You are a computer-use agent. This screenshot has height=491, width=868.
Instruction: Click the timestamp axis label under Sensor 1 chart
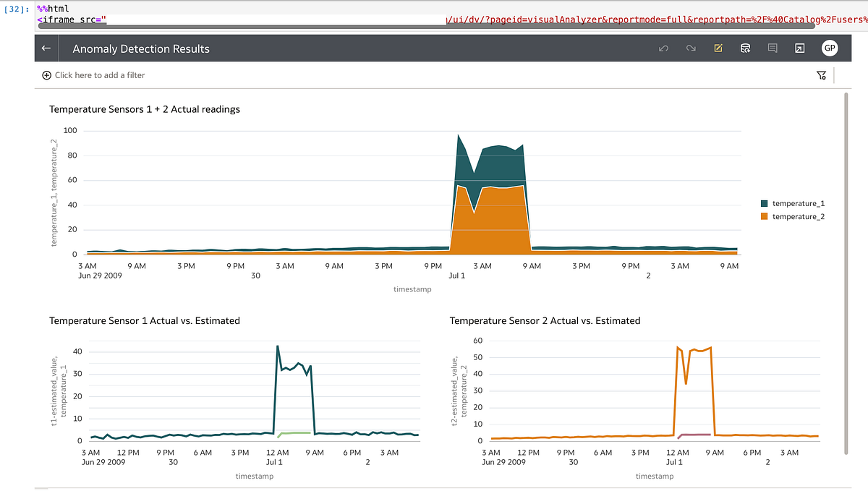(x=254, y=476)
